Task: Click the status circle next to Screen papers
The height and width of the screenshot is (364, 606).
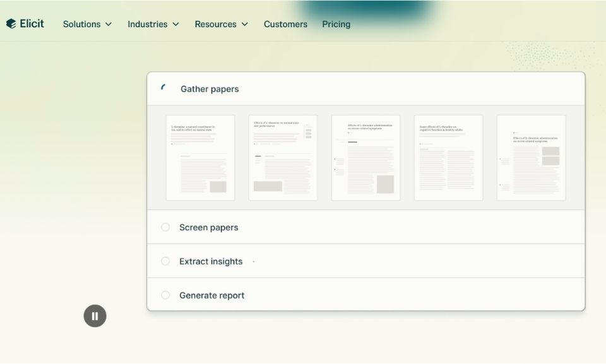Action: tap(165, 227)
